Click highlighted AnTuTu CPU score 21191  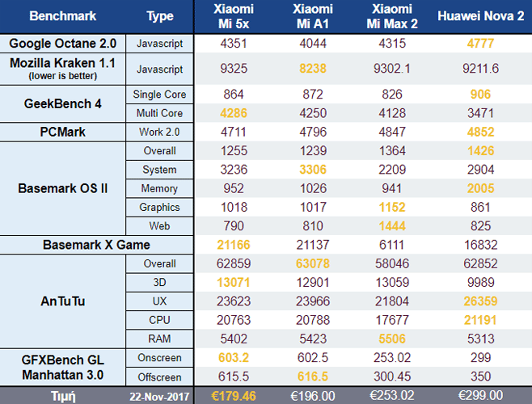[480, 320]
